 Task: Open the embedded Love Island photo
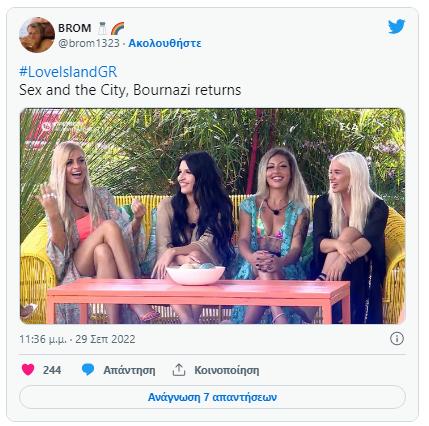[213, 216]
